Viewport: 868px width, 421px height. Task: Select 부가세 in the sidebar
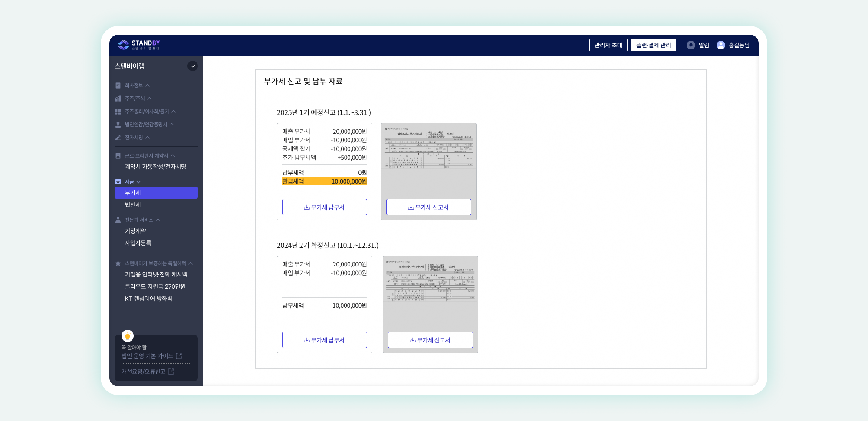coord(156,193)
